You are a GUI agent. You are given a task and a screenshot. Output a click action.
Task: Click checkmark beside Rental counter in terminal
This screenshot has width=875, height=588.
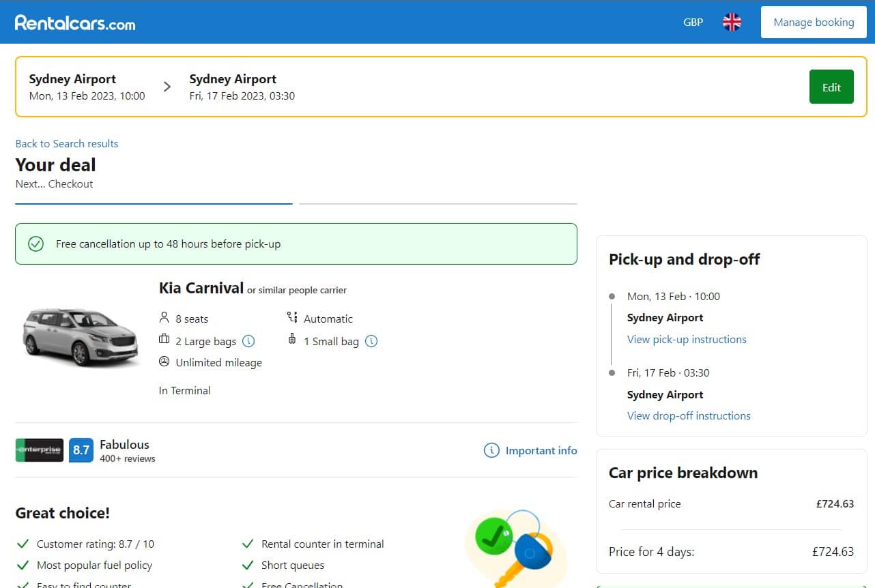point(248,544)
